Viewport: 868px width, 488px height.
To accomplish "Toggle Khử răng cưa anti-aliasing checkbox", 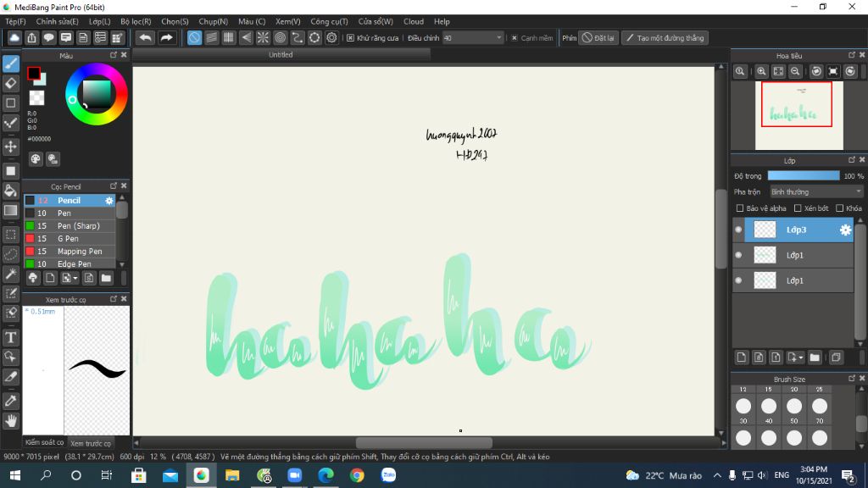I will [350, 37].
